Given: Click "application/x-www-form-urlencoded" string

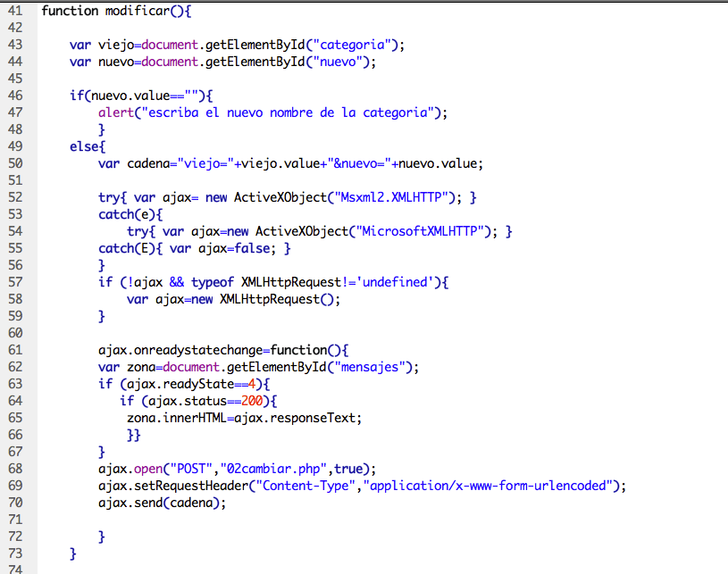Looking at the screenshot, I should [491, 486].
